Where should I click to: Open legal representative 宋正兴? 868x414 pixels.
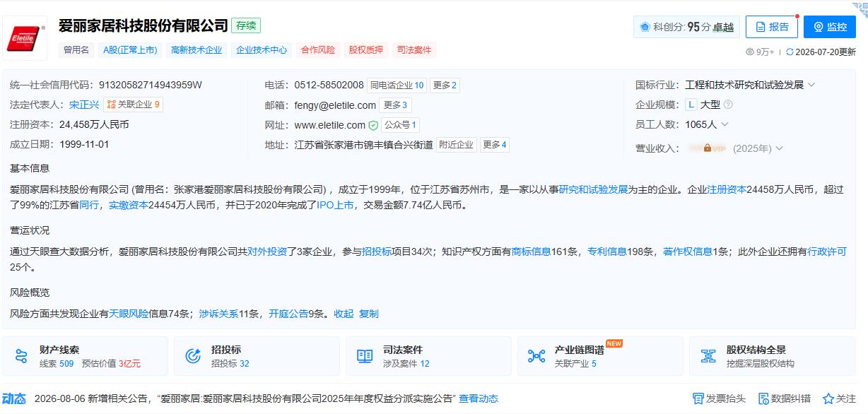pyautogui.click(x=84, y=105)
